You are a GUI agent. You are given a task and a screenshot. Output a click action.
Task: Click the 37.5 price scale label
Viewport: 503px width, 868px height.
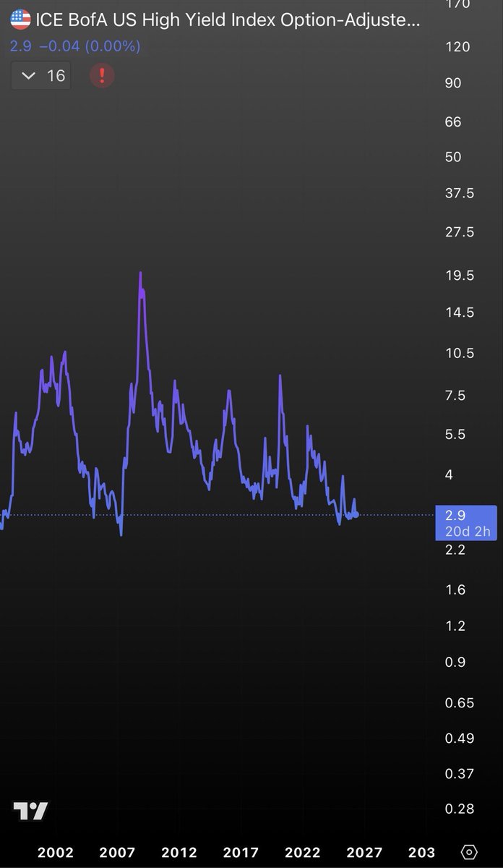(460, 193)
